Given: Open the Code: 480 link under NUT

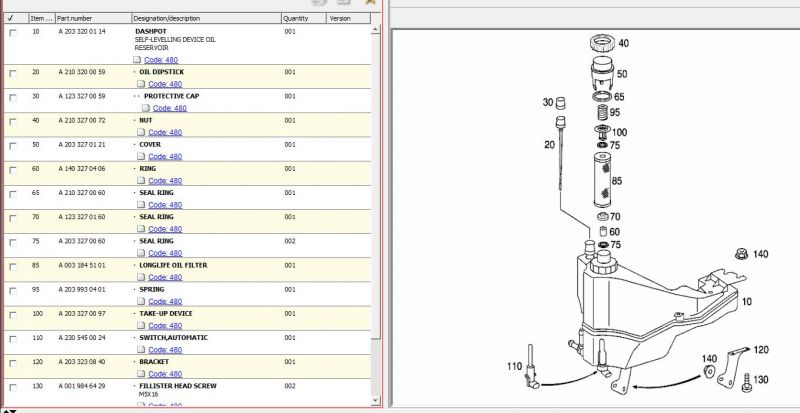Looking at the screenshot, I should click(165, 132).
